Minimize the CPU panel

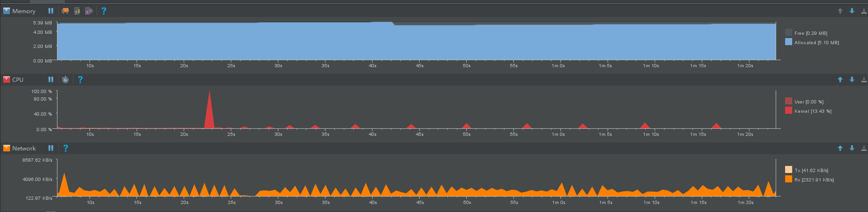click(864, 79)
